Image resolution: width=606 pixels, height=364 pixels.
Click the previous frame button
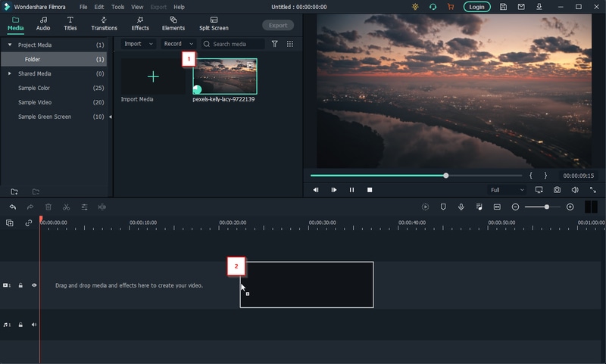tap(316, 190)
